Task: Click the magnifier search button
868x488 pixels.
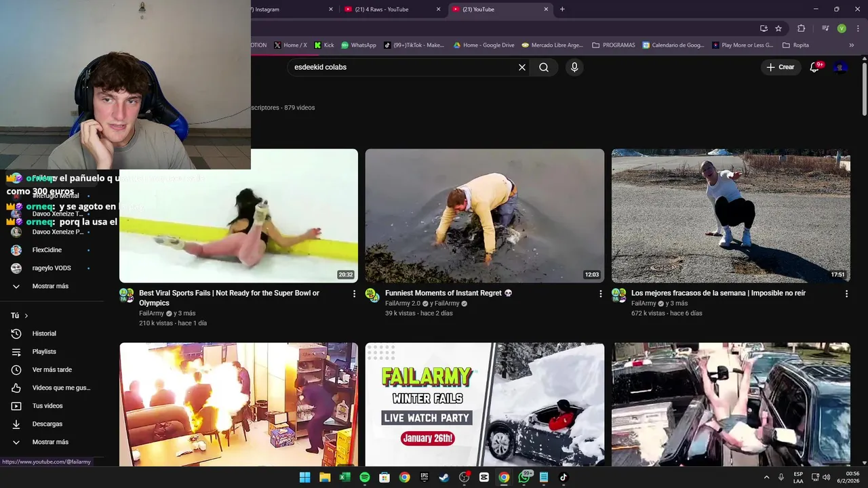Action: coord(544,67)
